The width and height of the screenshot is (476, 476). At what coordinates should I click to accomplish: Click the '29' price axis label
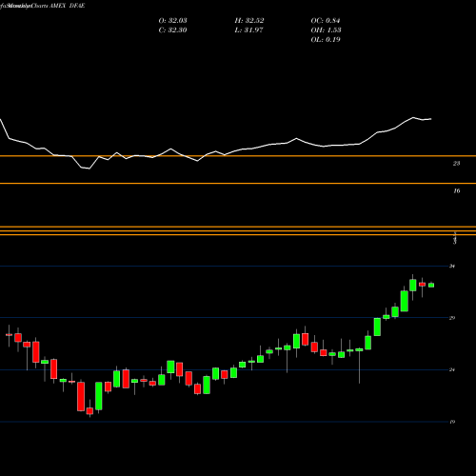point(452,318)
